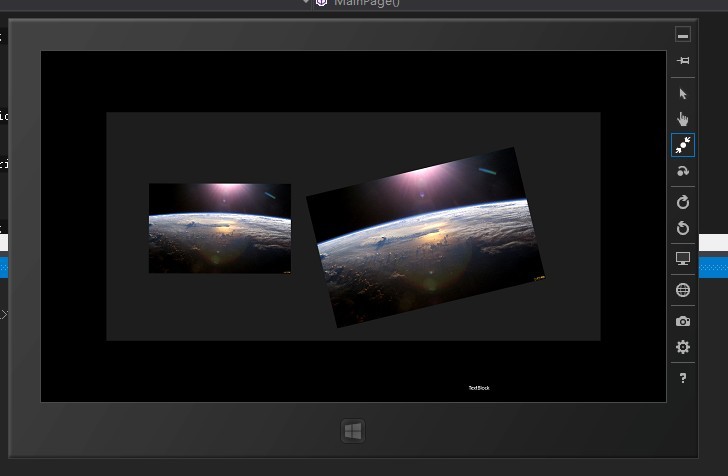The image size is (728, 476).
Task: Rotate simulator counterclockwise 90 degrees
Action: point(682,228)
